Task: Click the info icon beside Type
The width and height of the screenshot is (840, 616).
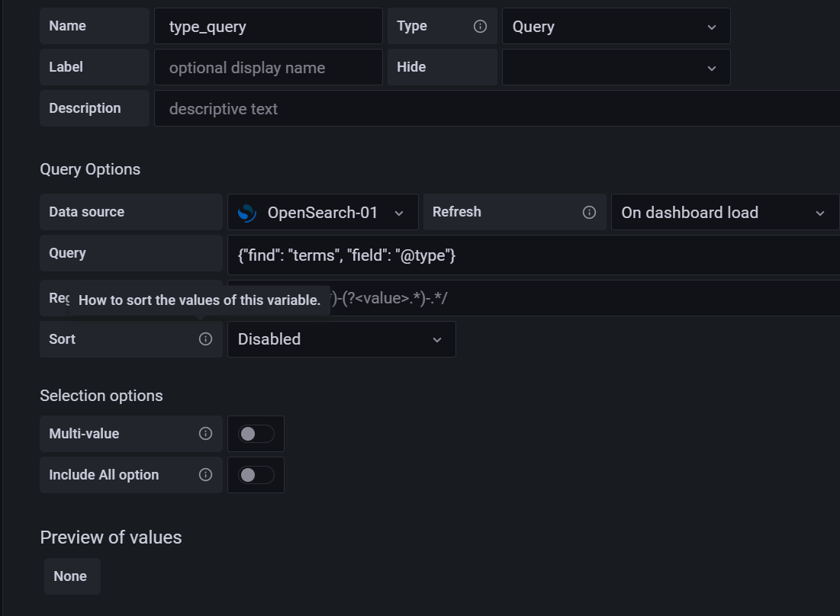Action: 479,25
